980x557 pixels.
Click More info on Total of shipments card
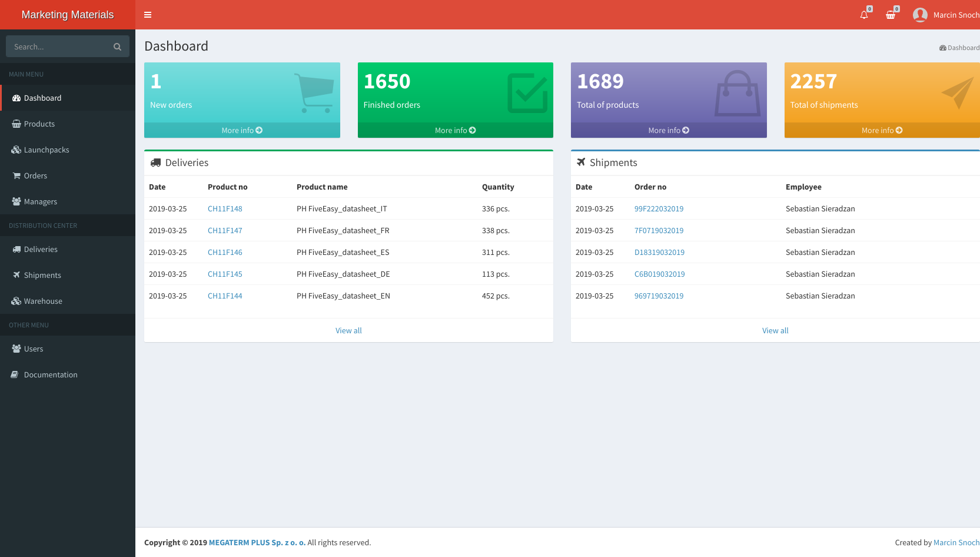(x=881, y=130)
